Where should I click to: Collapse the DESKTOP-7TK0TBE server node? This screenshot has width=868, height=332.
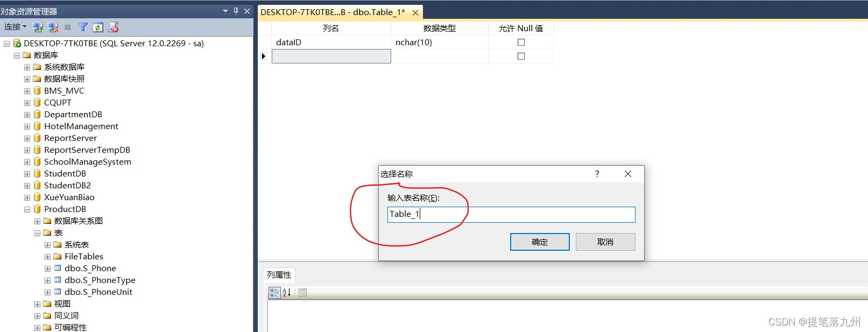tap(6, 44)
